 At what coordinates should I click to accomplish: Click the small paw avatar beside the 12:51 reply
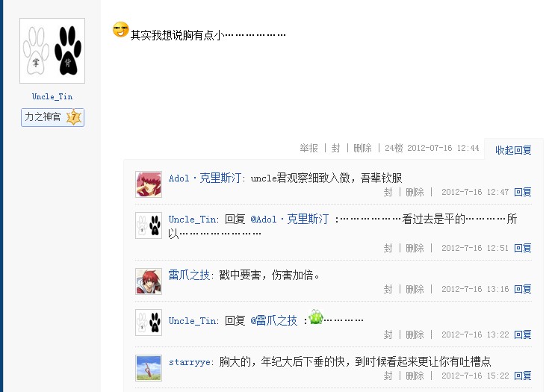click(149, 225)
